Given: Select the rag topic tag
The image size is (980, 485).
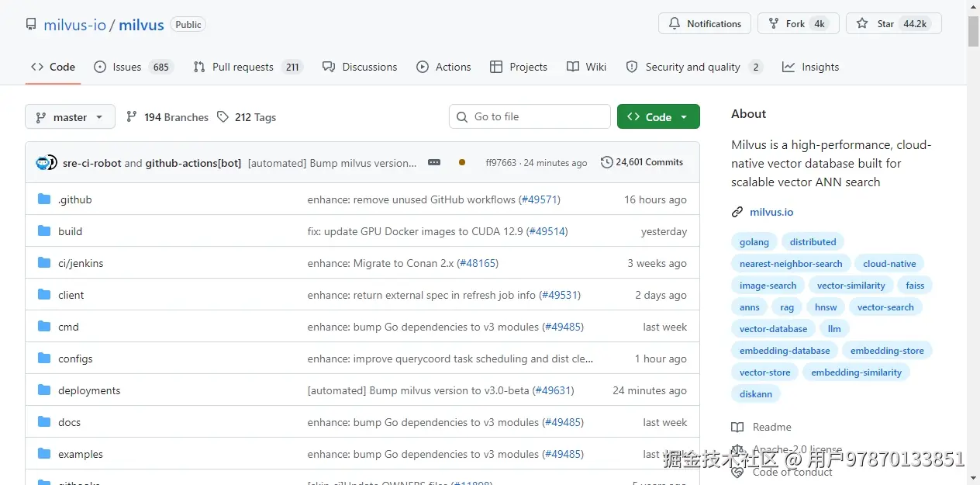Looking at the screenshot, I should tap(787, 307).
